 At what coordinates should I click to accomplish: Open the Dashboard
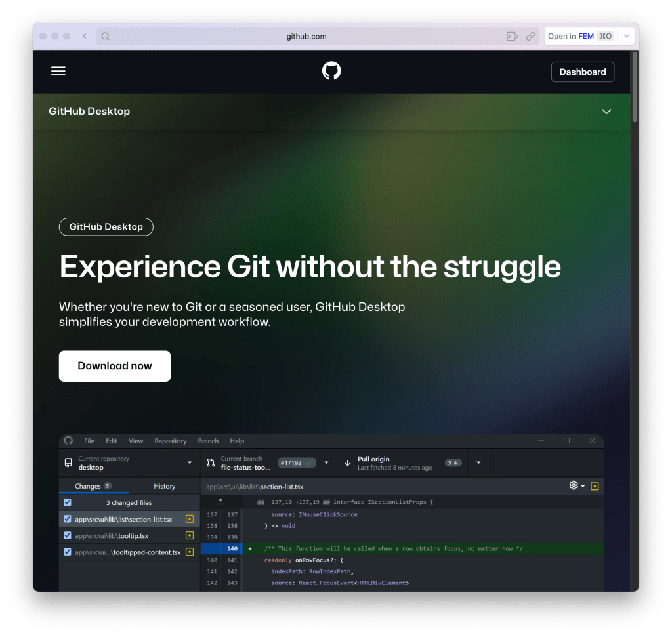click(x=582, y=72)
